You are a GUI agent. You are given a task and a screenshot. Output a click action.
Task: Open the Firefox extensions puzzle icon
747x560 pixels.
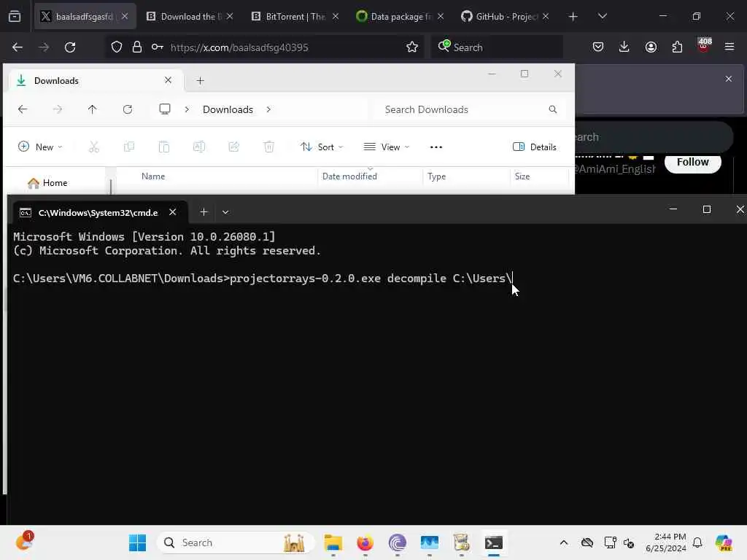point(677,47)
